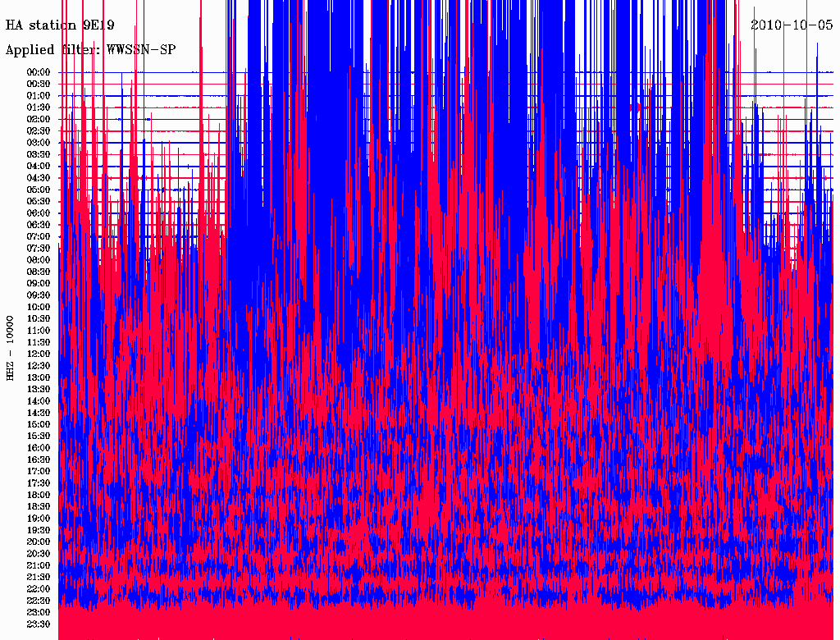Viewport: 840px width, 640px height.
Task: Click the 23:00 time label
Action: coord(39,613)
